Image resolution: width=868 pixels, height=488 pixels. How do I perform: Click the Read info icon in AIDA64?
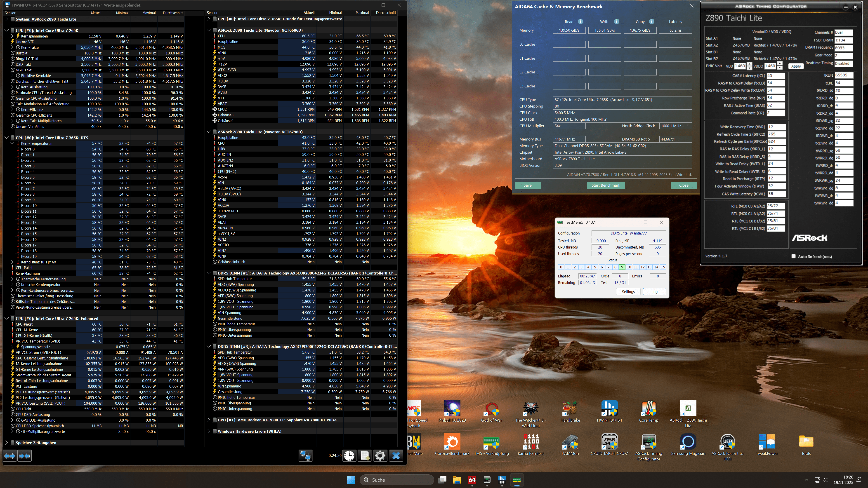[580, 21]
